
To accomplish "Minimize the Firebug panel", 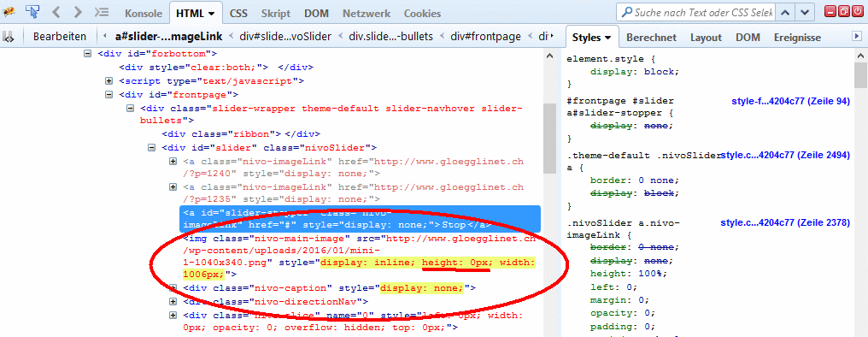I will pyautogui.click(x=830, y=11).
